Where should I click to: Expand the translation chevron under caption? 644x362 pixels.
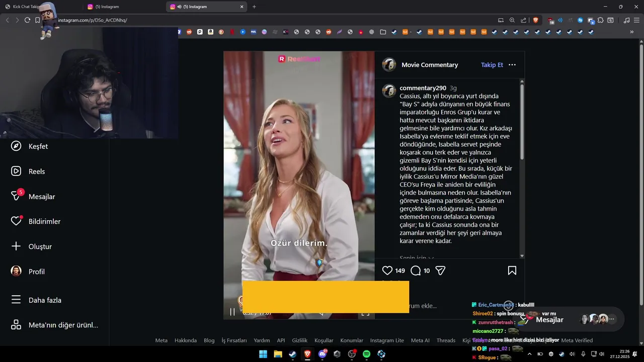tap(431, 258)
